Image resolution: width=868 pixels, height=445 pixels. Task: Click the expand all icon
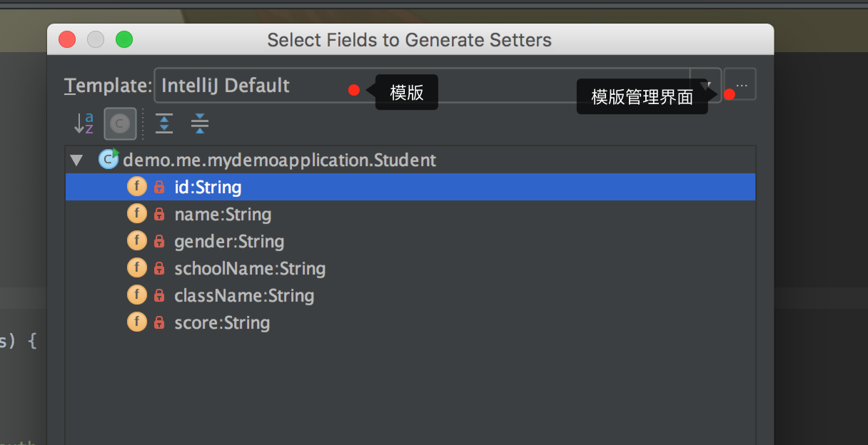pos(164,124)
